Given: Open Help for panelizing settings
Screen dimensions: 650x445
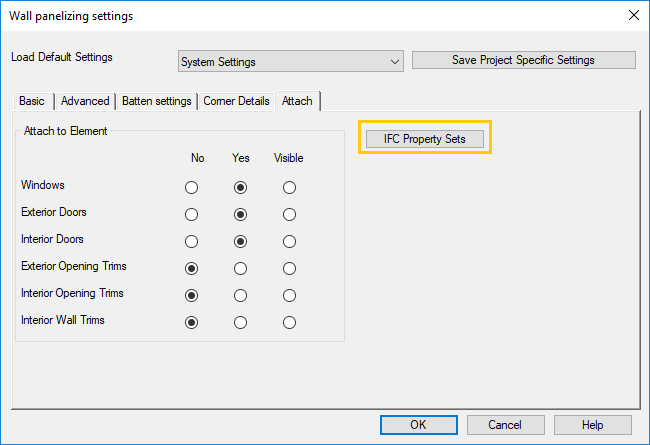Looking at the screenshot, I should (x=592, y=425).
